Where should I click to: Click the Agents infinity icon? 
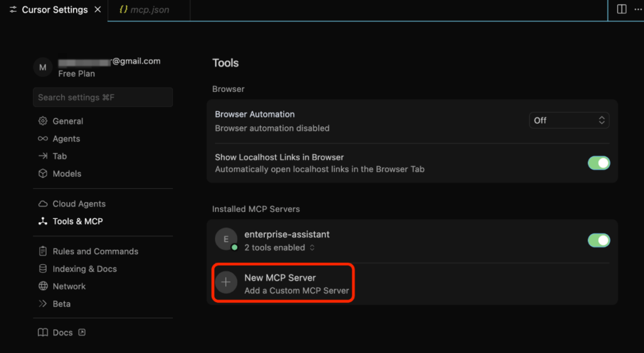coord(43,138)
